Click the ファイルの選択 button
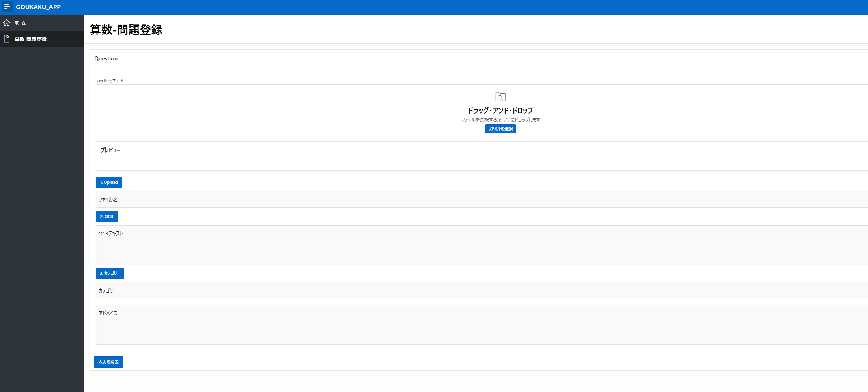This screenshot has width=868, height=392. 500,129
